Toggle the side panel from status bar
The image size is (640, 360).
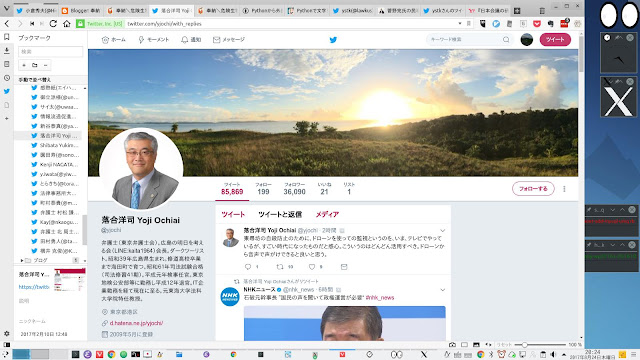click(x=7, y=345)
